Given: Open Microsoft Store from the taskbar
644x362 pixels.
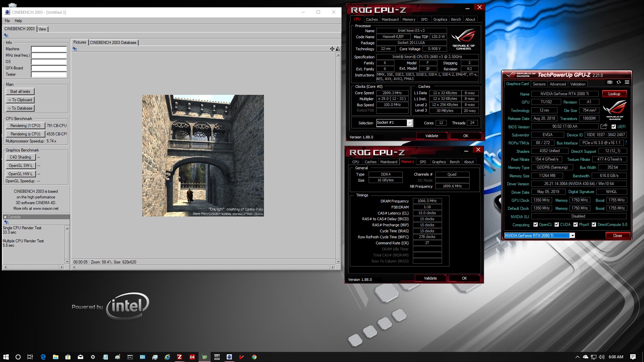Looking at the screenshot, I should [68, 357].
